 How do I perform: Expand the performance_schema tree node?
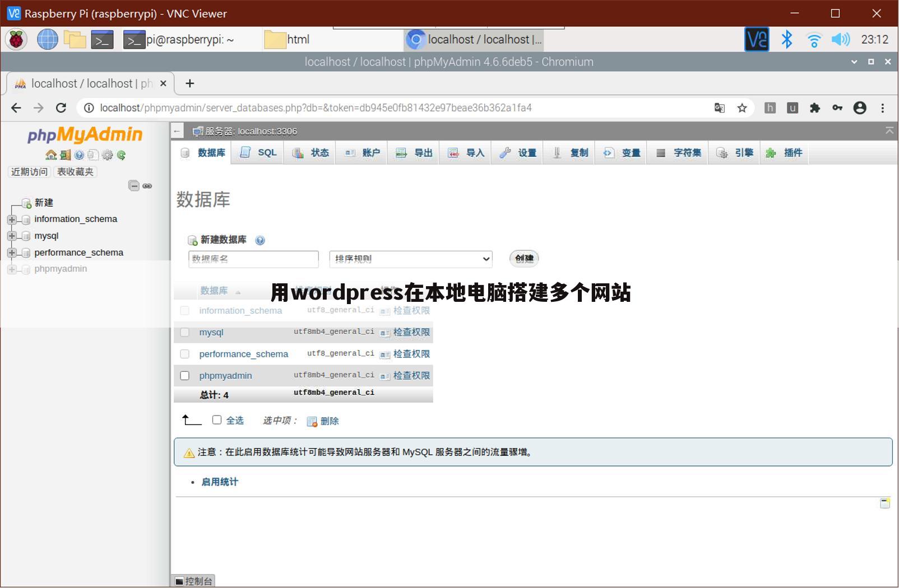[12, 253]
